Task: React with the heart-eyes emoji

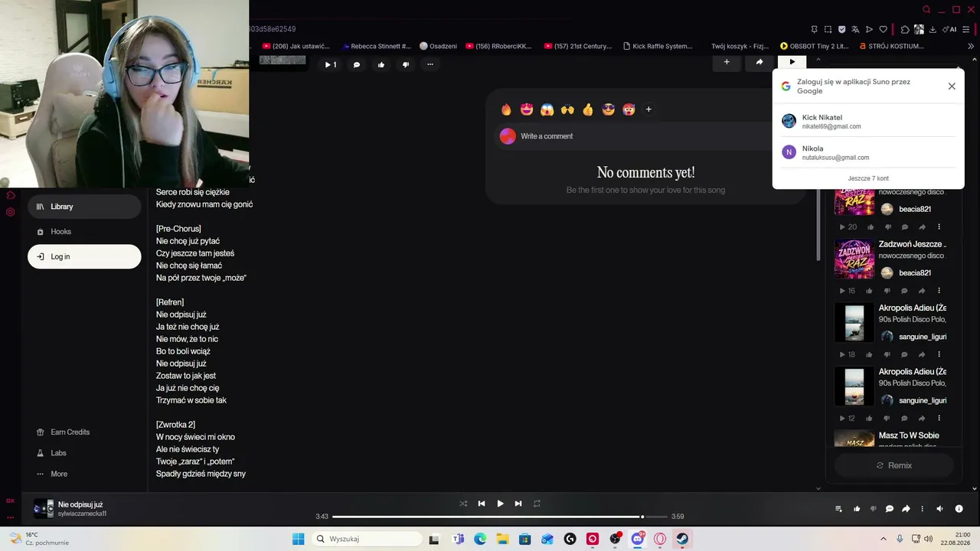Action: [x=527, y=109]
